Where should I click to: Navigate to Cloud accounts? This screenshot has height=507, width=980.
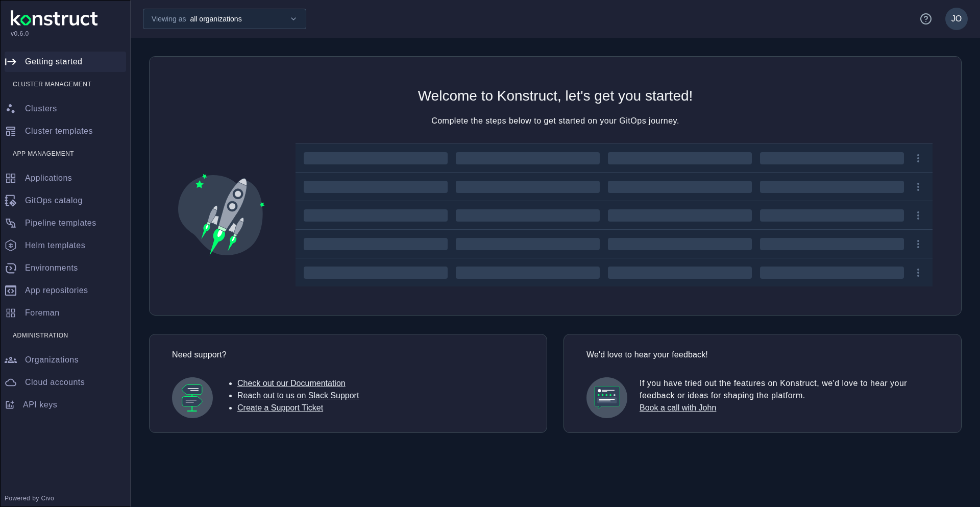pyautogui.click(x=65, y=382)
